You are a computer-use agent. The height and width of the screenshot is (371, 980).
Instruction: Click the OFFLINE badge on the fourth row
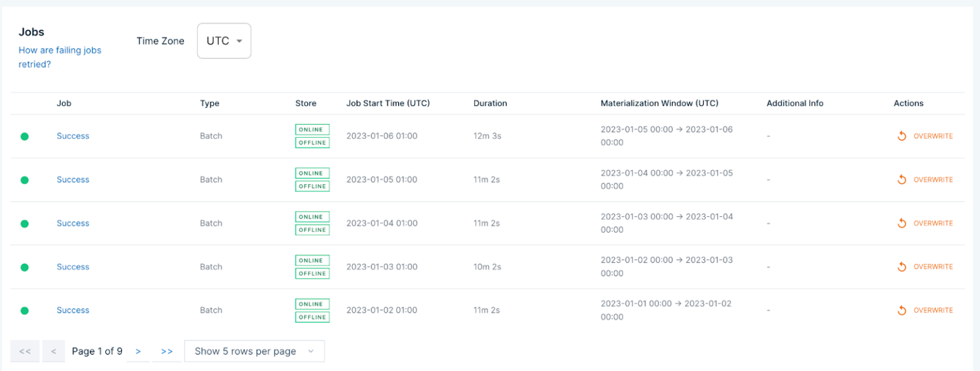pyautogui.click(x=312, y=273)
